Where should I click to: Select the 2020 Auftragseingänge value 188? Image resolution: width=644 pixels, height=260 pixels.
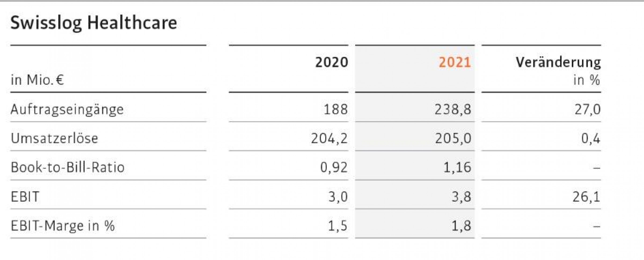click(x=336, y=110)
